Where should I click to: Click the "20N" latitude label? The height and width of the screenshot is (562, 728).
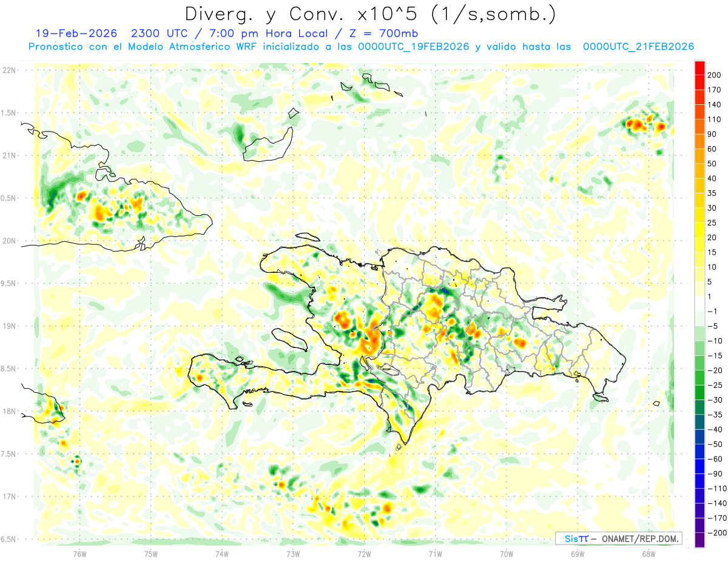point(9,241)
